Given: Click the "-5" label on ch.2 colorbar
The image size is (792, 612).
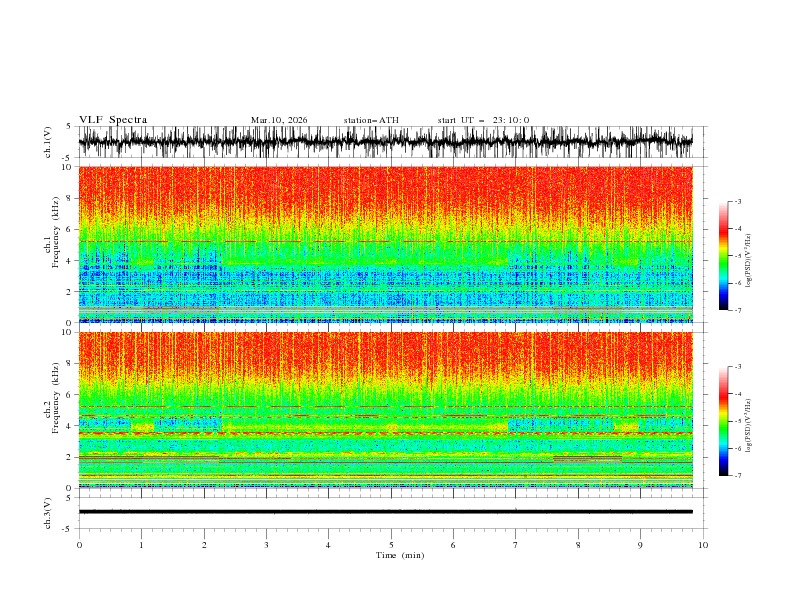Looking at the screenshot, I should click(x=737, y=421).
